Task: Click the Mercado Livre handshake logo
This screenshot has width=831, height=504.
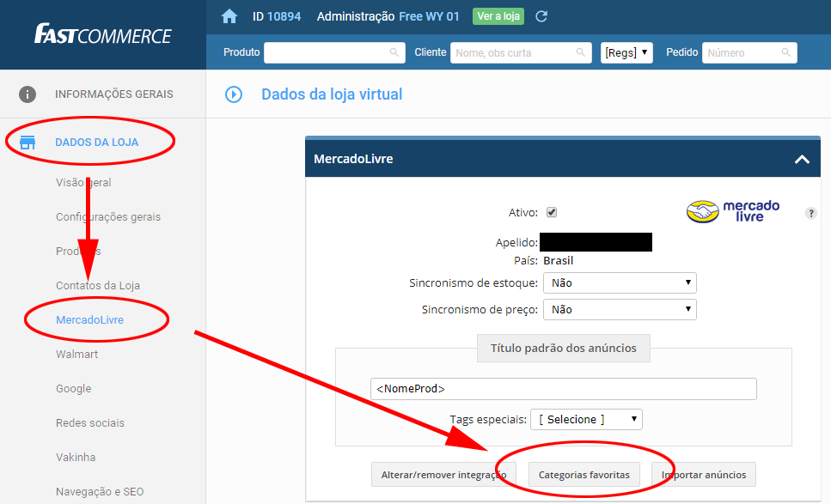Action: [x=703, y=212]
